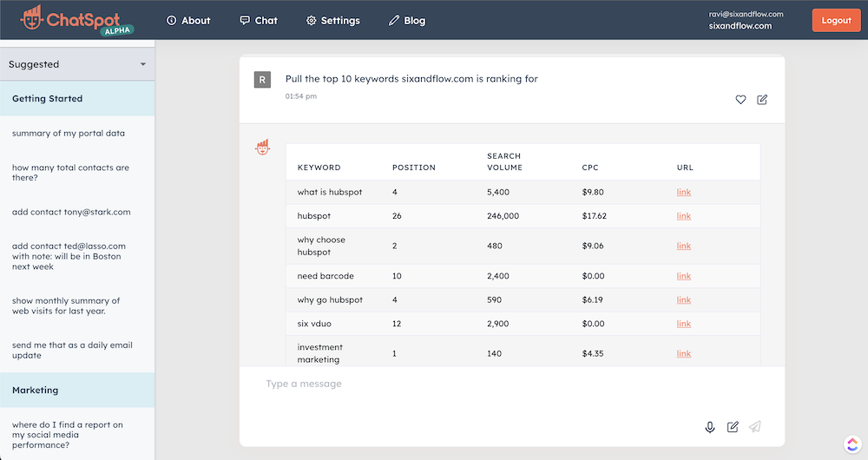Choose 'show monthly summary of web visits' prompt

[66, 306]
